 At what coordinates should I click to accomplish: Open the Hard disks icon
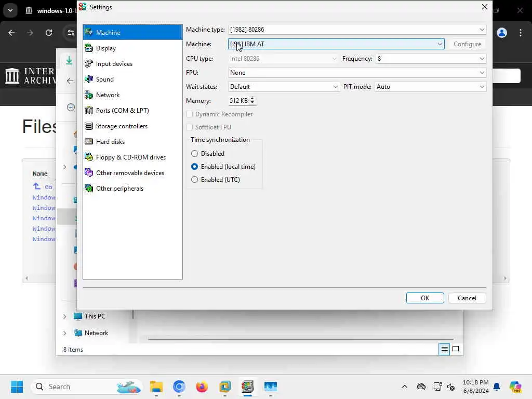(89, 141)
